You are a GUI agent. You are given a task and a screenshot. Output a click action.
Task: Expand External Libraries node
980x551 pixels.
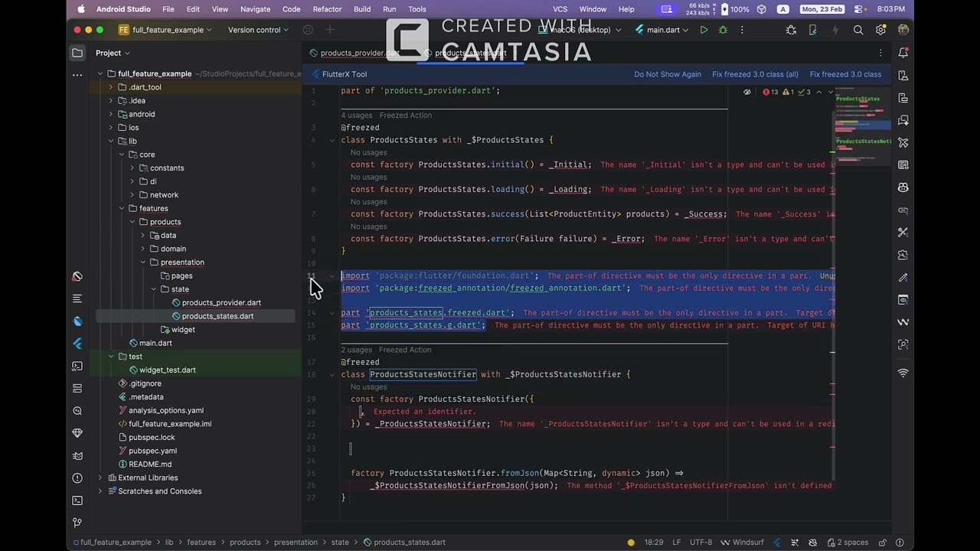click(x=100, y=478)
